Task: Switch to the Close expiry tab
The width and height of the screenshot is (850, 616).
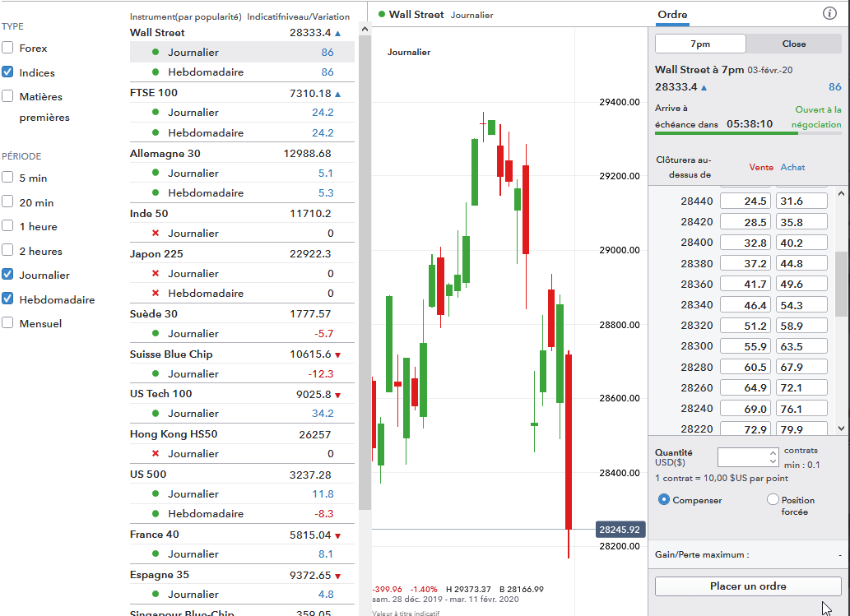Action: [793, 44]
